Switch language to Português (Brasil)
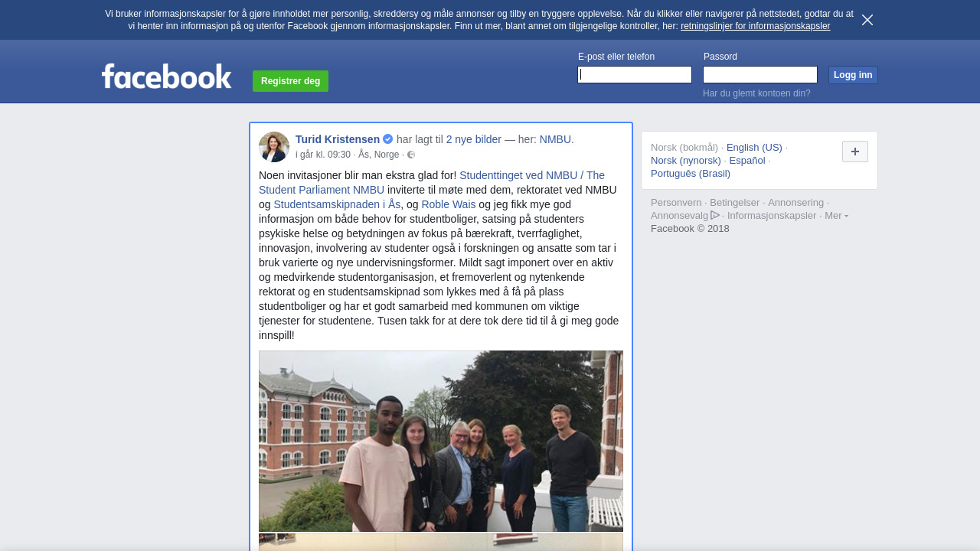The width and height of the screenshot is (980, 551). pyautogui.click(x=691, y=173)
